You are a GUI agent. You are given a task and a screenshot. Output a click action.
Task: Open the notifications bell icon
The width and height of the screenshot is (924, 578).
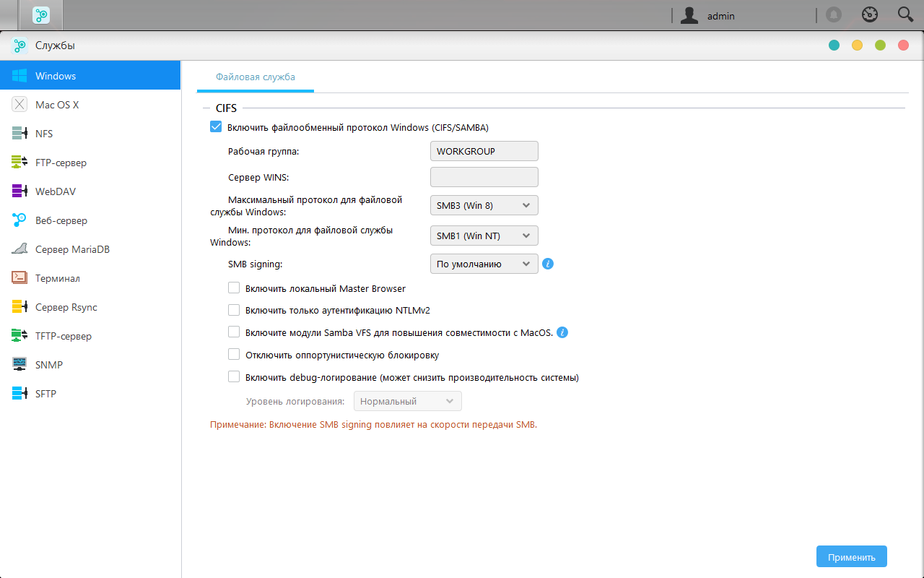(834, 14)
